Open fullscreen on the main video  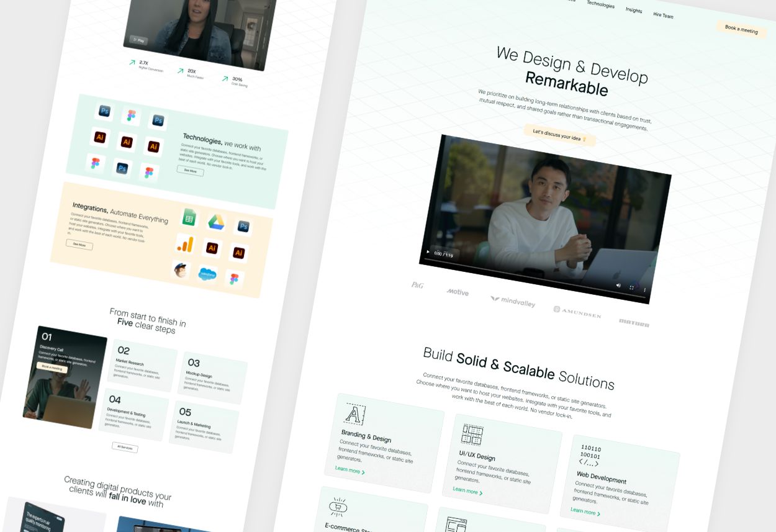pos(632,287)
